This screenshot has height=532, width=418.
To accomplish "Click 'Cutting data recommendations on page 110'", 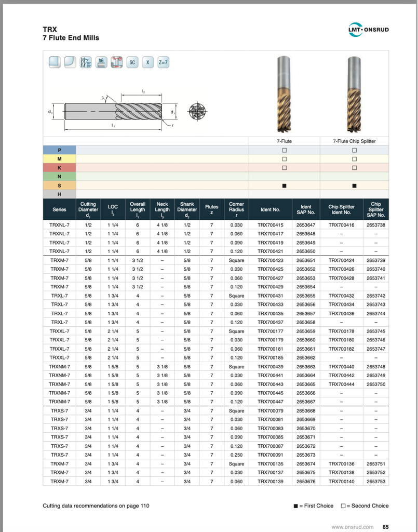I will point(96,506).
